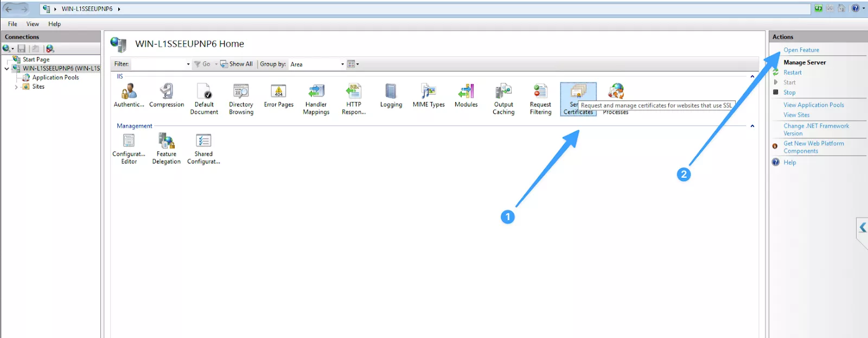Collapse the Management section group
Viewport: 868px width, 338px height.
click(752, 126)
